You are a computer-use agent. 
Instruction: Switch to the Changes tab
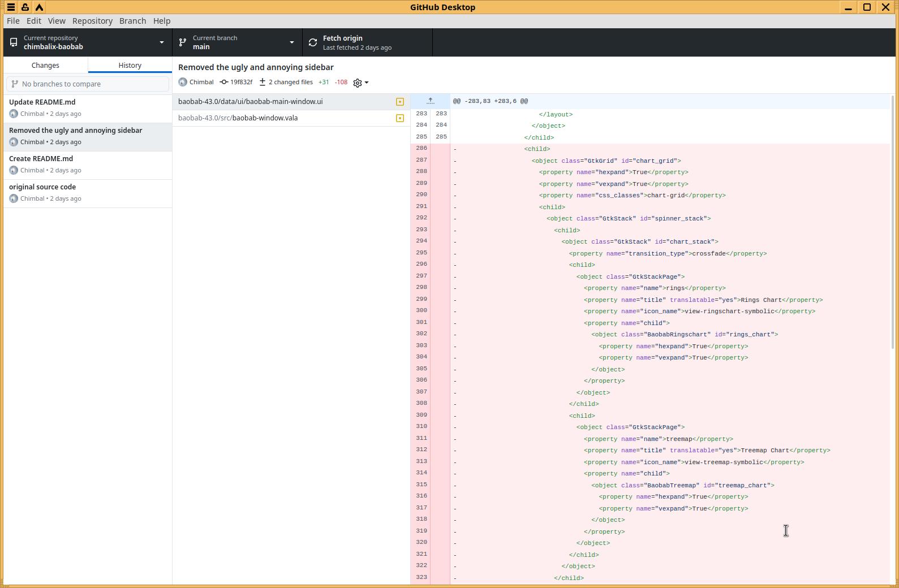45,65
